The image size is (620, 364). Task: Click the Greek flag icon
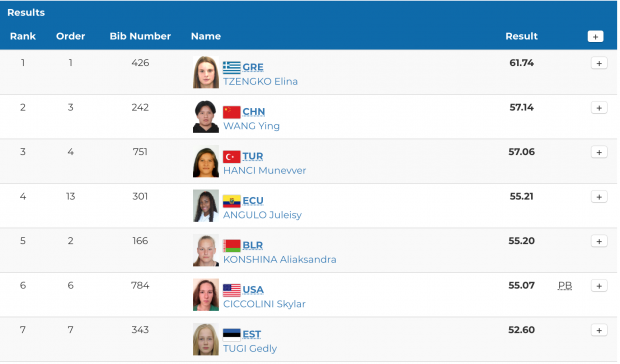point(231,68)
